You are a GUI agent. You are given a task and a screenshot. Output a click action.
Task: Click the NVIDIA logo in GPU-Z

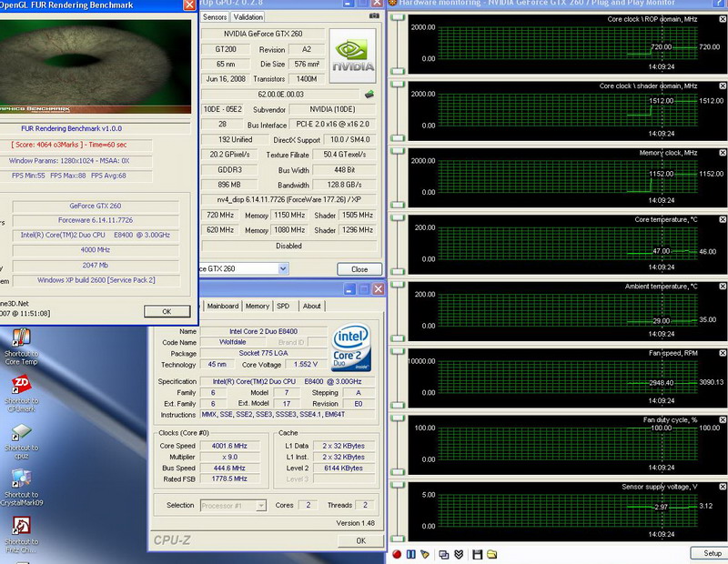click(x=353, y=55)
